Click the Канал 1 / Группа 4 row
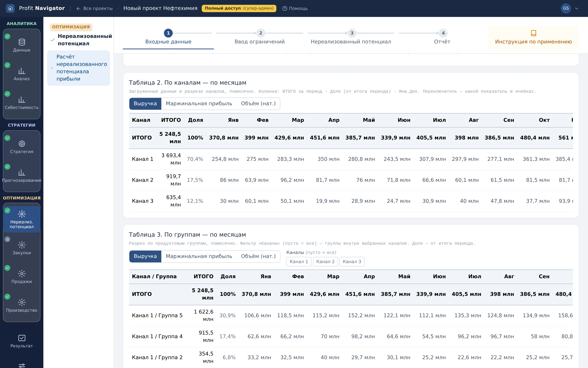 pos(351,337)
